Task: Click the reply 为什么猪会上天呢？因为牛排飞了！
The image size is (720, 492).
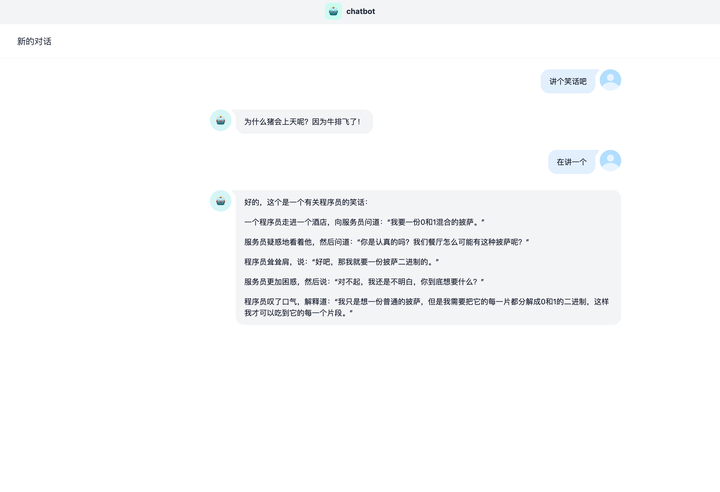Action: point(304,122)
